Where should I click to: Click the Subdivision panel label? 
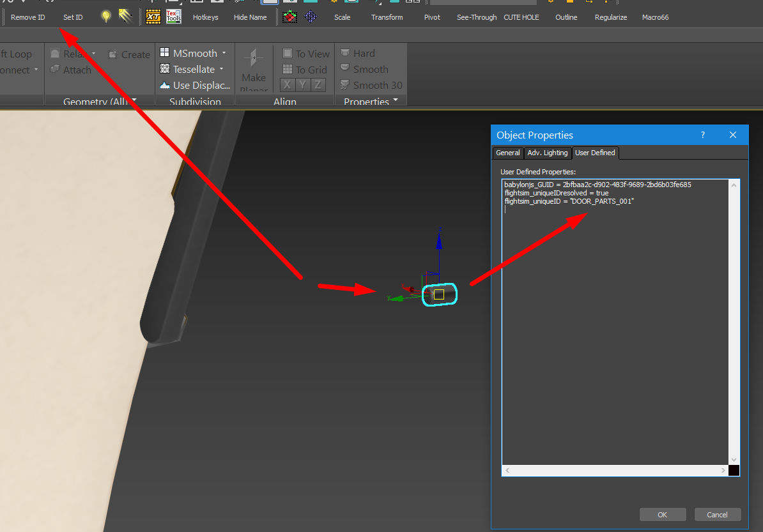click(195, 102)
